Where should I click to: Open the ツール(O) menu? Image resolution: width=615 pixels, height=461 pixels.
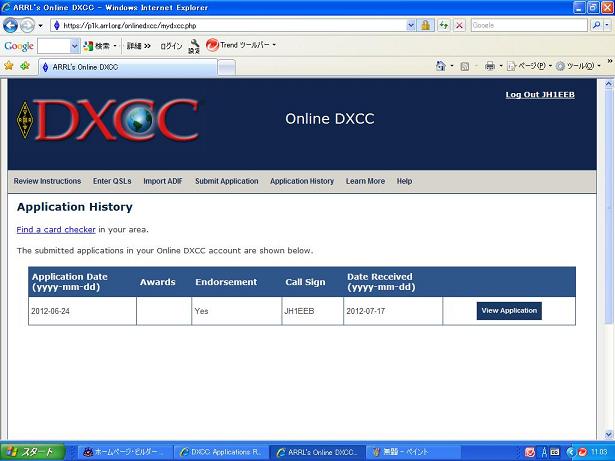578,66
